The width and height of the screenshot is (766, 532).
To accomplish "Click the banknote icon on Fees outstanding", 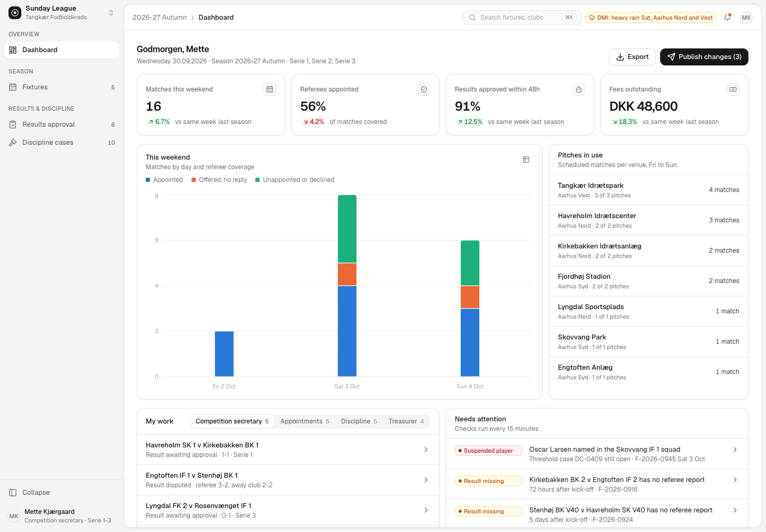I will point(733,89).
